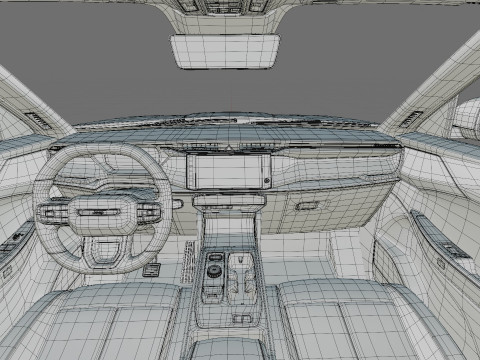The width and height of the screenshot is (480, 360).
Task: Select the steering wheel mesh
Action: point(102,209)
